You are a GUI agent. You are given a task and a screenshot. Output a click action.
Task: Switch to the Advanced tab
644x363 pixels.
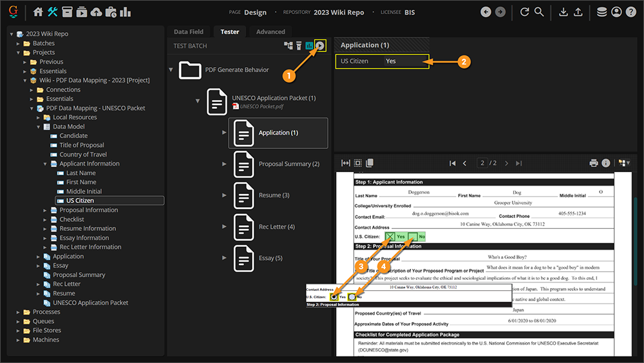pos(270,32)
